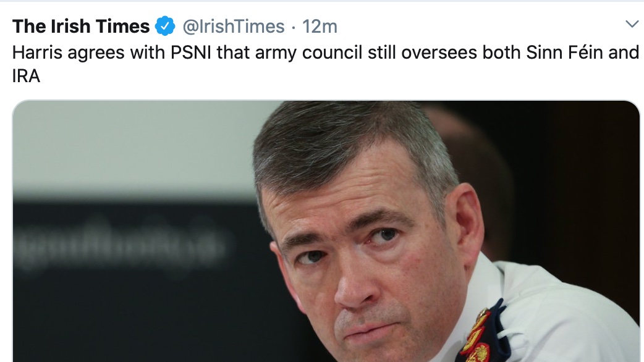The image size is (644, 362).
Task: Visit the @IrishTimes handle link
Action: pyautogui.click(x=233, y=27)
